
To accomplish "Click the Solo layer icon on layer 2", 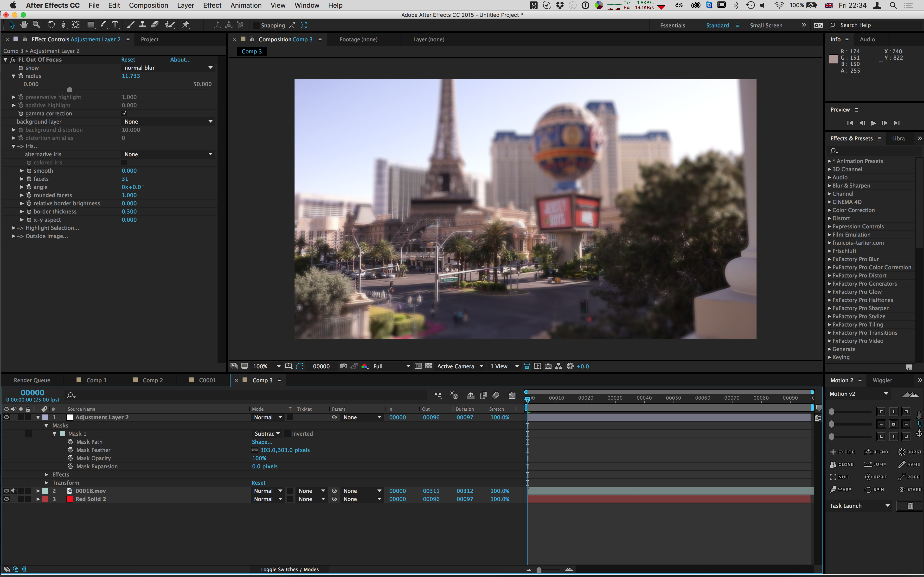I will [x=20, y=491].
